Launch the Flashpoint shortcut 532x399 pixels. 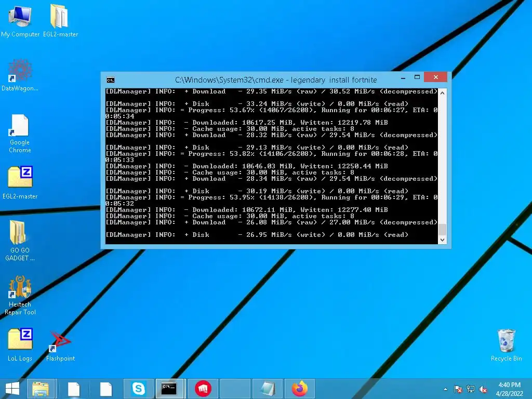(x=60, y=346)
